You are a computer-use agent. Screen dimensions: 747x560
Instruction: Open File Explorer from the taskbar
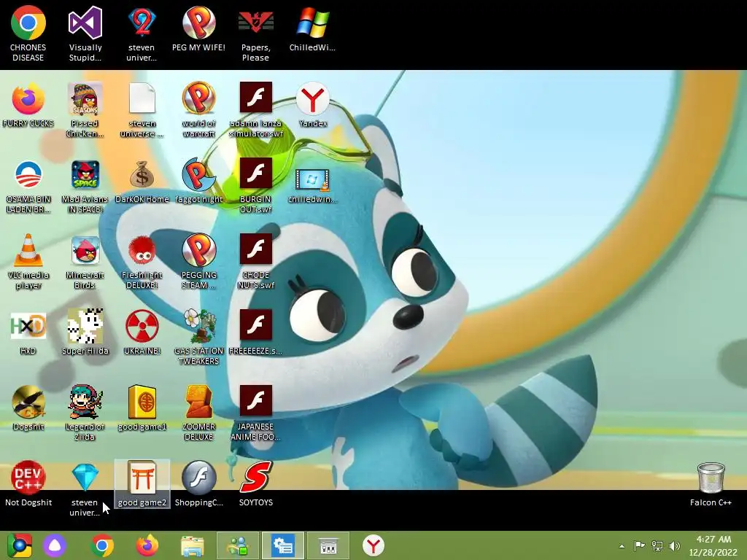click(x=193, y=545)
